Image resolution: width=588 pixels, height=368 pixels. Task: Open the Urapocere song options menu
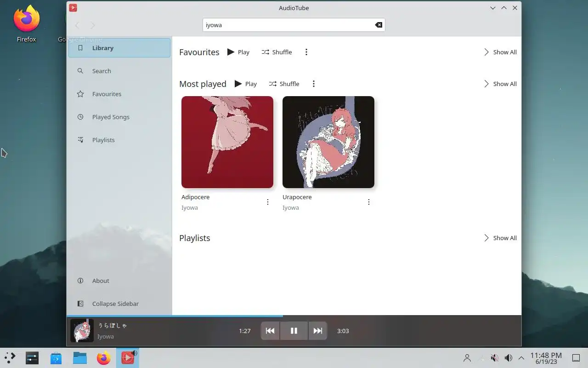[369, 202]
